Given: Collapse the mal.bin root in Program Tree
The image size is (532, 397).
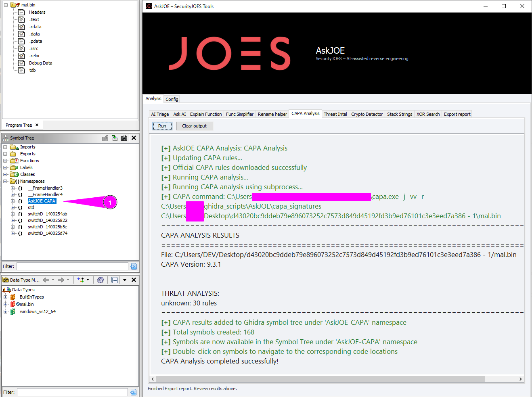Looking at the screenshot, I should pos(6,5).
